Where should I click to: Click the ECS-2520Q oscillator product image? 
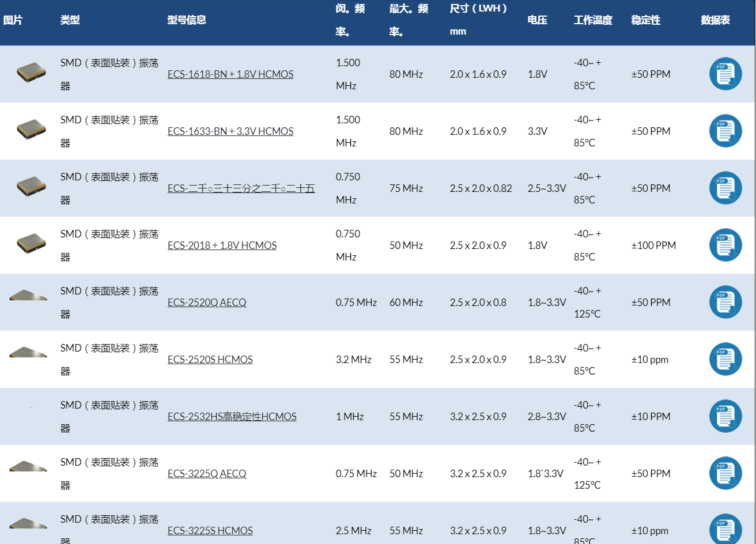(28, 296)
